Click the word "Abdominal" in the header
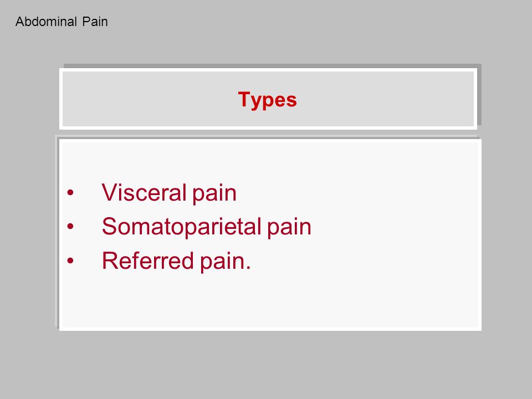This screenshot has width=532, height=399. [x=46, y=22]
